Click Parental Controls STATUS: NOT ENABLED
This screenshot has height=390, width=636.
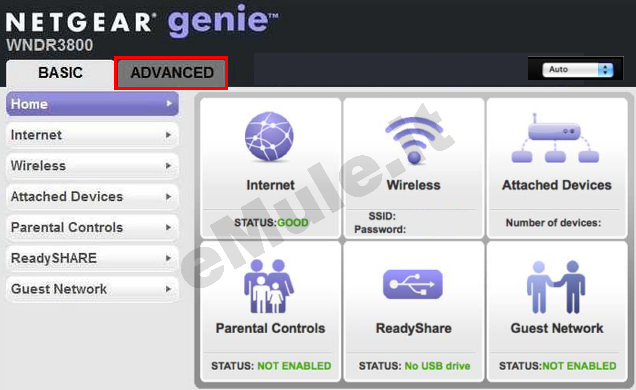pos(271,366)
